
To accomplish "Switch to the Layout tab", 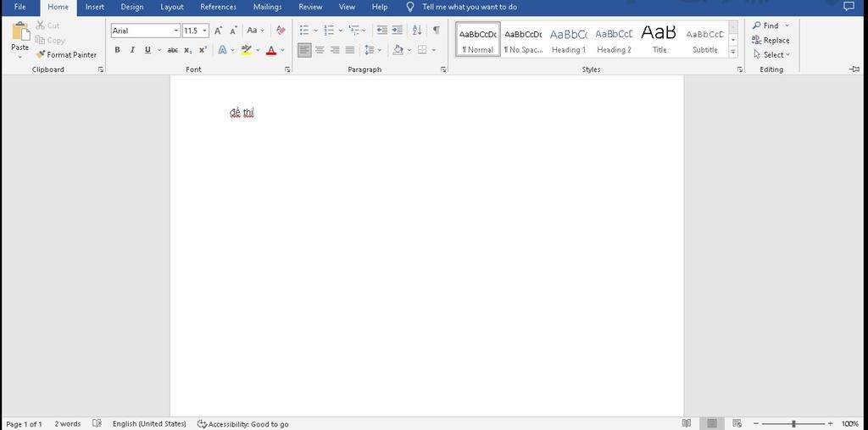I will (x=171, y=7).
